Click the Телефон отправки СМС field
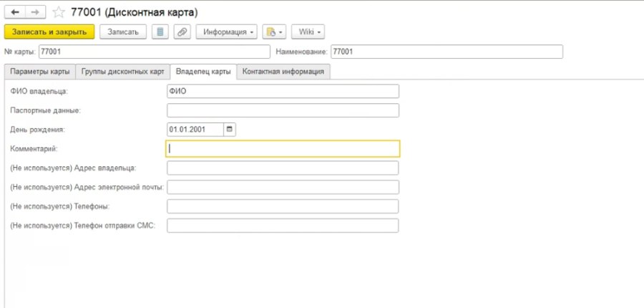This screenshot has width=644, height=308. click(283, 226)
